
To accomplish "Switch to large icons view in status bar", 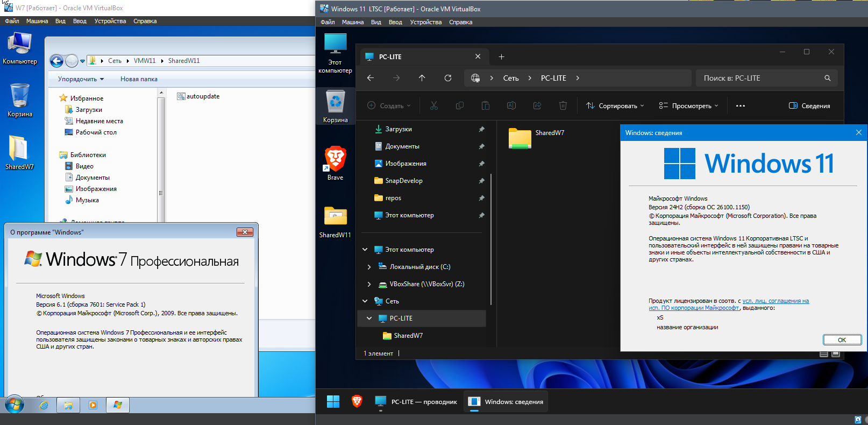I will click(x=836, y=353).
